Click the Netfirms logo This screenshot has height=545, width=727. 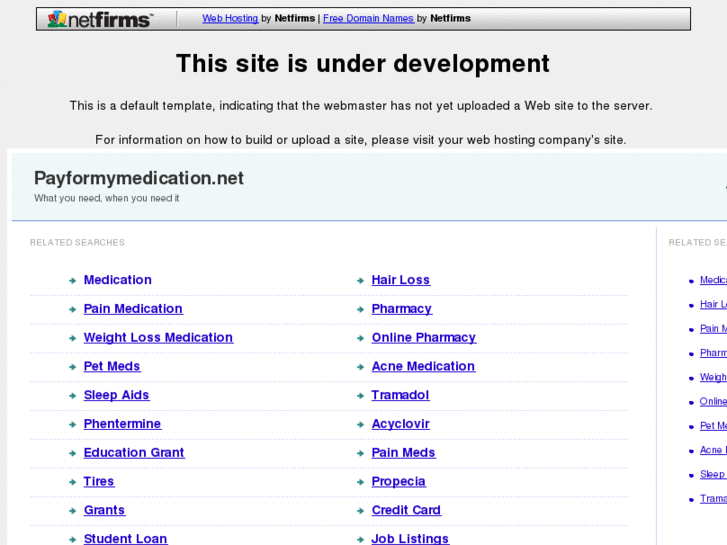click(x=99, y=19)
